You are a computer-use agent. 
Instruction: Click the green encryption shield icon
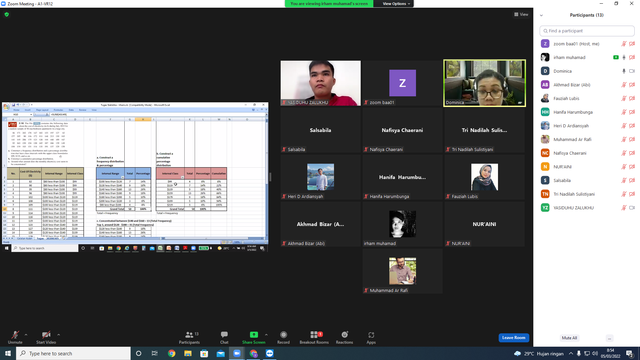(x=7, y=14)
